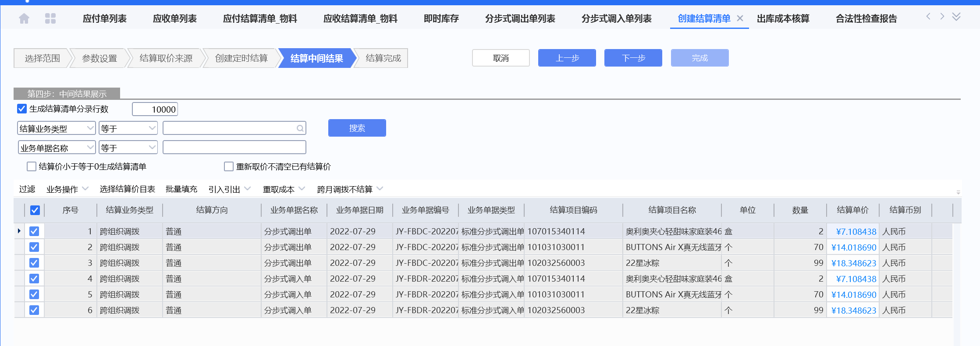Click the search magnifier in filter field
This screenshot has width=980, height=346.
click(x=300, y=128)
